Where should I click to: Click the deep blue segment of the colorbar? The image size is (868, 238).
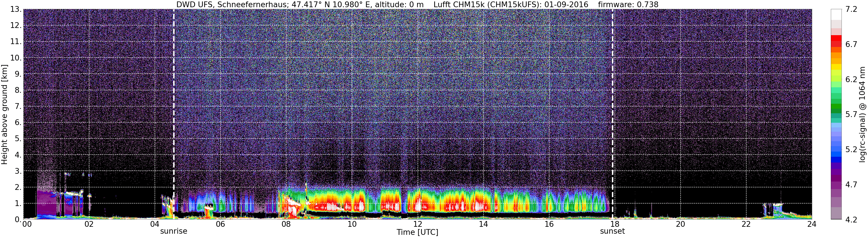coord(836,160)
